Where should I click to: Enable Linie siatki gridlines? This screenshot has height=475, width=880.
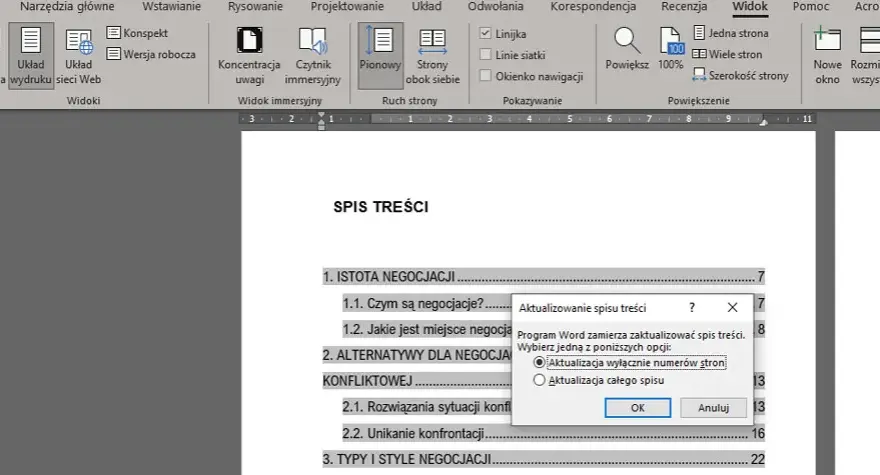click(485, 54)
